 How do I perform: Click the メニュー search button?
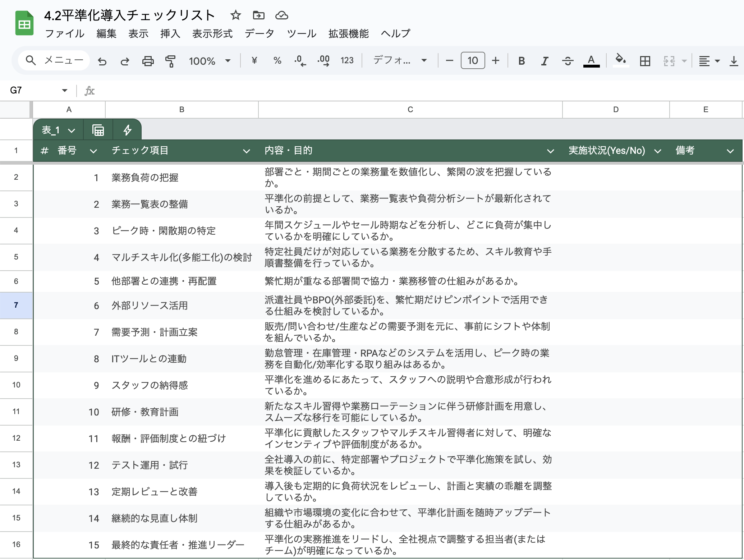[53, 60]
